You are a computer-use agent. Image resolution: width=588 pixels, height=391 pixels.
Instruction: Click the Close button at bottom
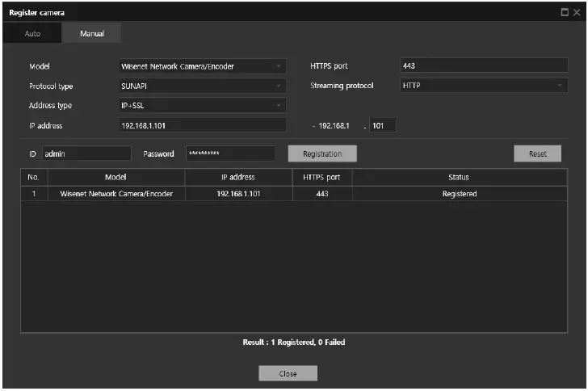pos(288,373)
